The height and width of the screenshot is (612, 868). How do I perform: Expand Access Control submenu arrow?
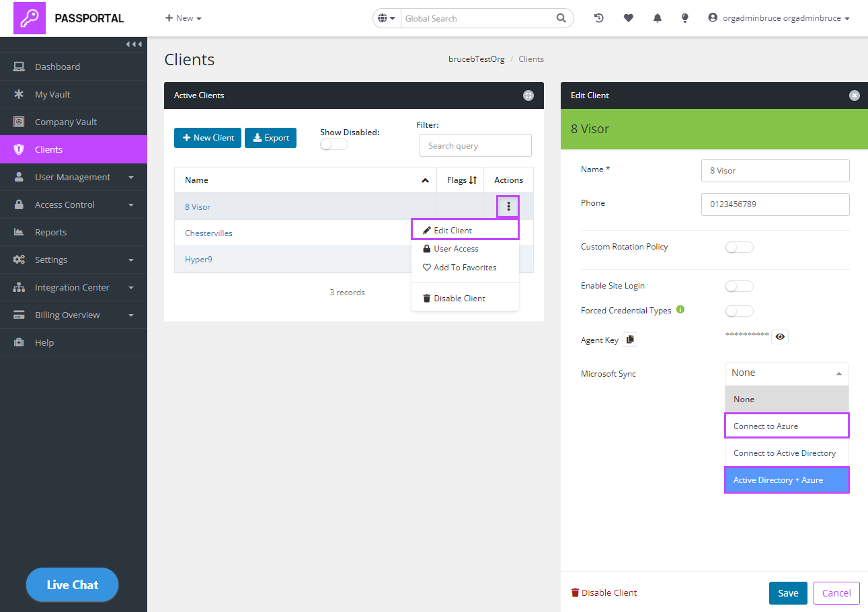coord(131,205)
